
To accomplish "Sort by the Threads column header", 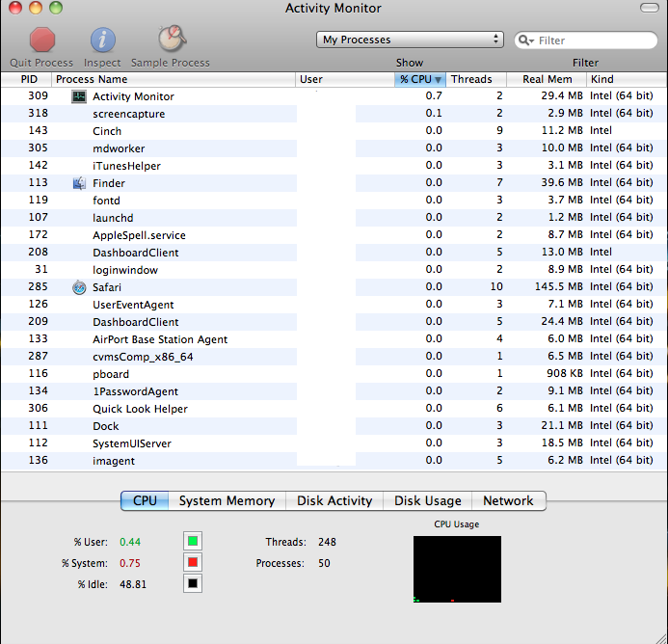I will point(476,79).
